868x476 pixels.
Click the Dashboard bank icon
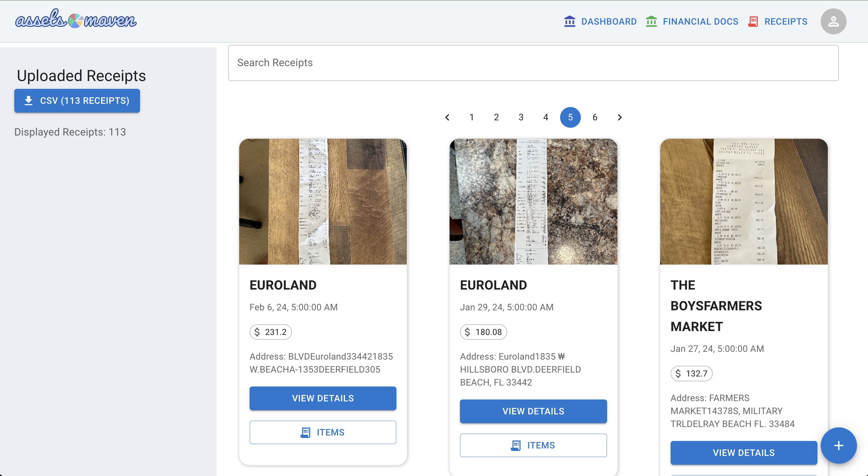point(569,21)
